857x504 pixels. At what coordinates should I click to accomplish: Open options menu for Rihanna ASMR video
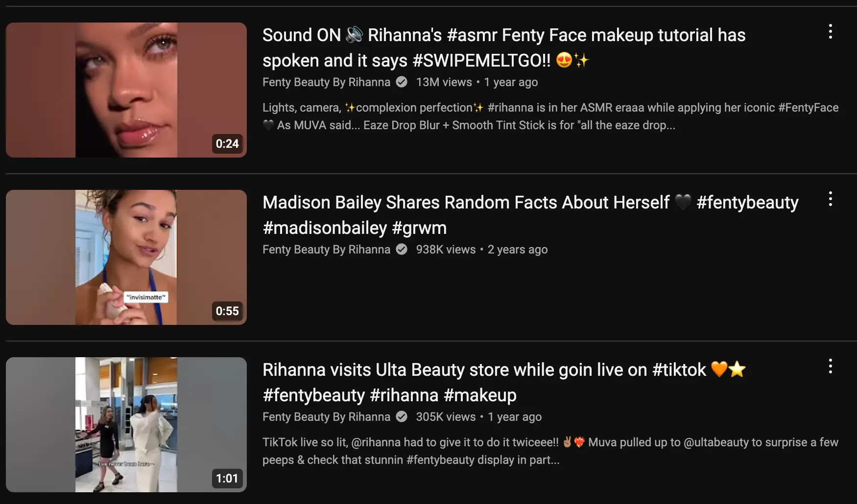coord(830,31)
